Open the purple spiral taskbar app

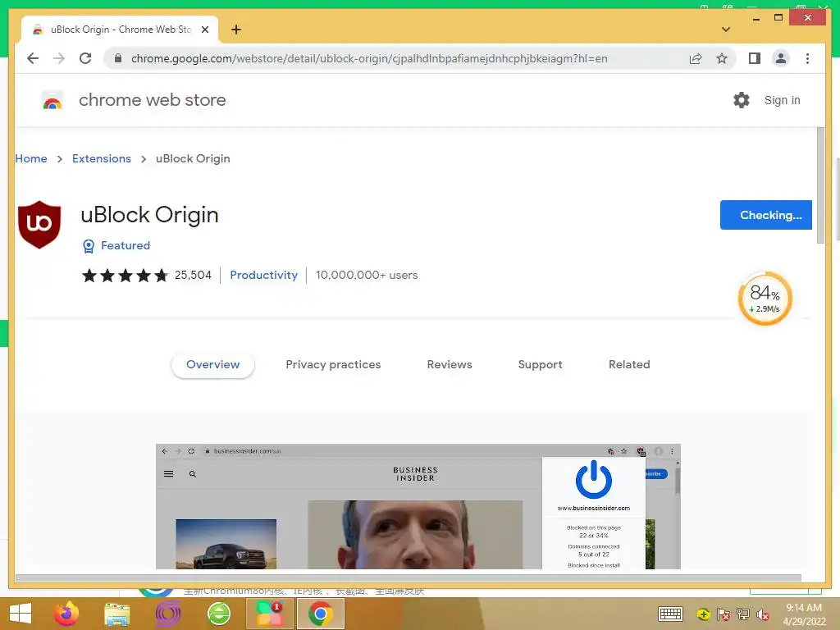tap(167, 614)
